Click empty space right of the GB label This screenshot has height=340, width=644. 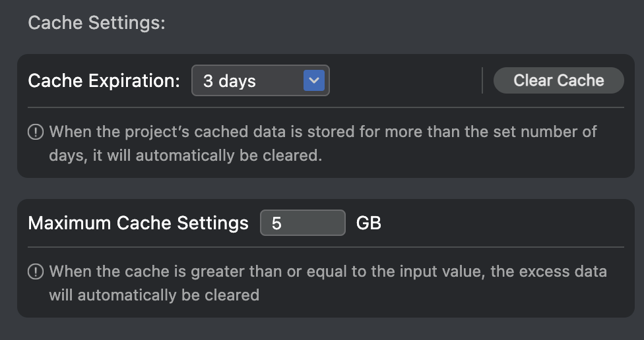tap(501, 223)
